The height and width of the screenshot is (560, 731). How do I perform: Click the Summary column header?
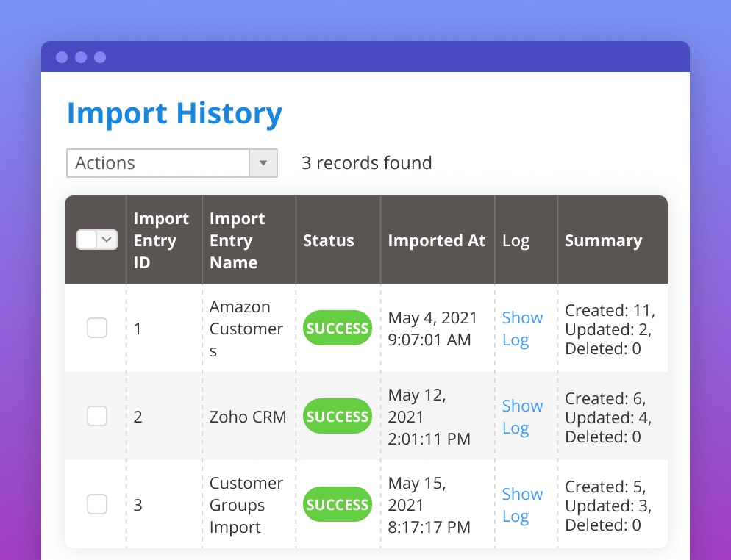pyautogui.click(x=603, y=240)
